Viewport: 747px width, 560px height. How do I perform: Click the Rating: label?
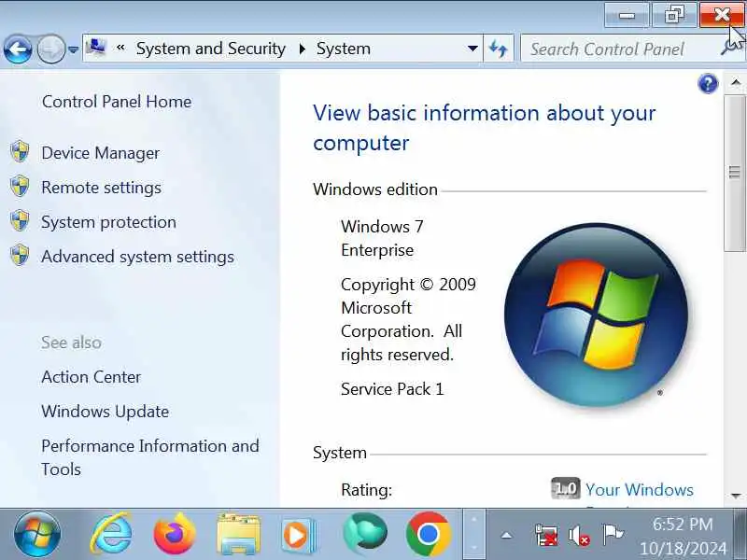point(366,489)
